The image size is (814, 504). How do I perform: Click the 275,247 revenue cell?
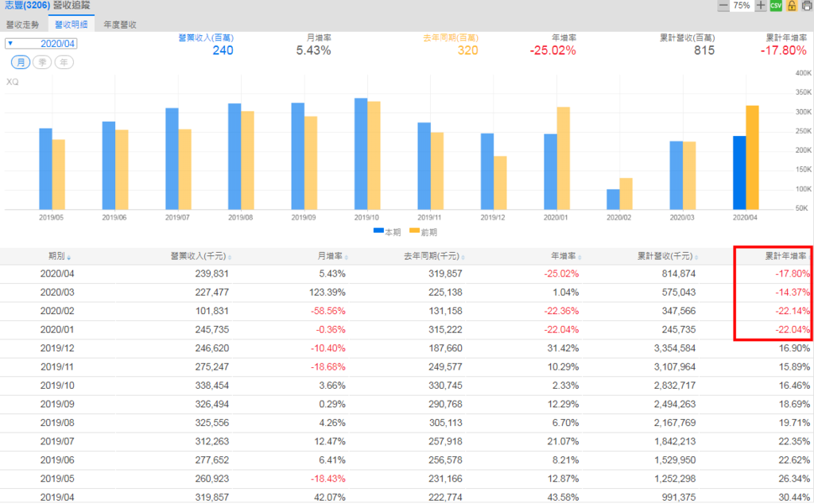[x=211, y=367]
